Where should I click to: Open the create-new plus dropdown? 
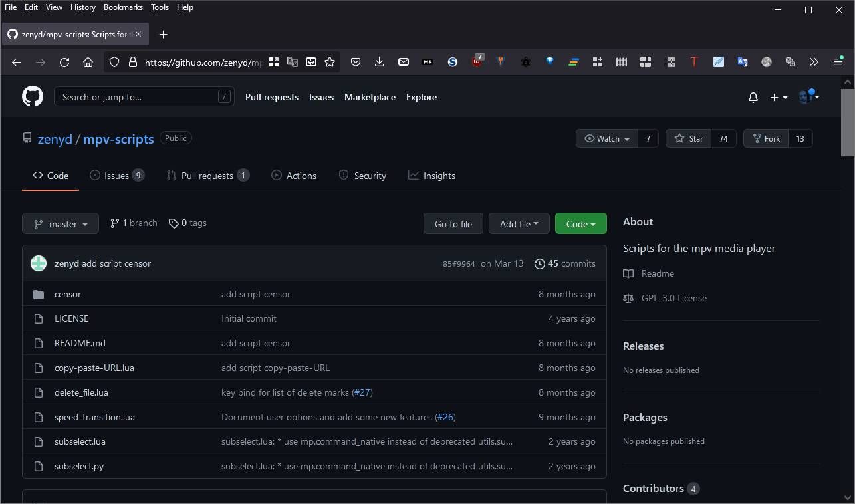coord(778,98)
